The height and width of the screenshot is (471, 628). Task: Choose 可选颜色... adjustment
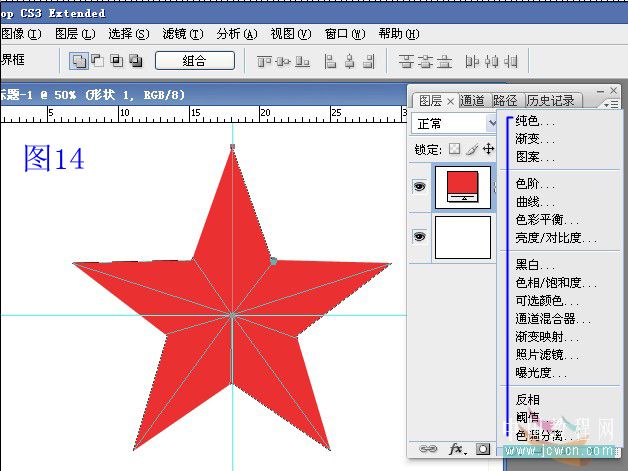[547, 301]
